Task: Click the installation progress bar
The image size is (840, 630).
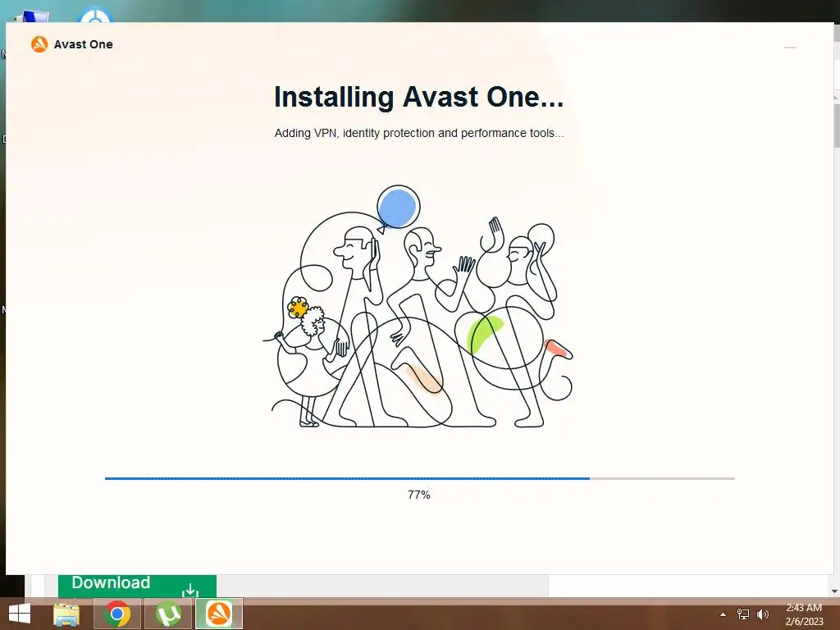Action: (419, 478)
